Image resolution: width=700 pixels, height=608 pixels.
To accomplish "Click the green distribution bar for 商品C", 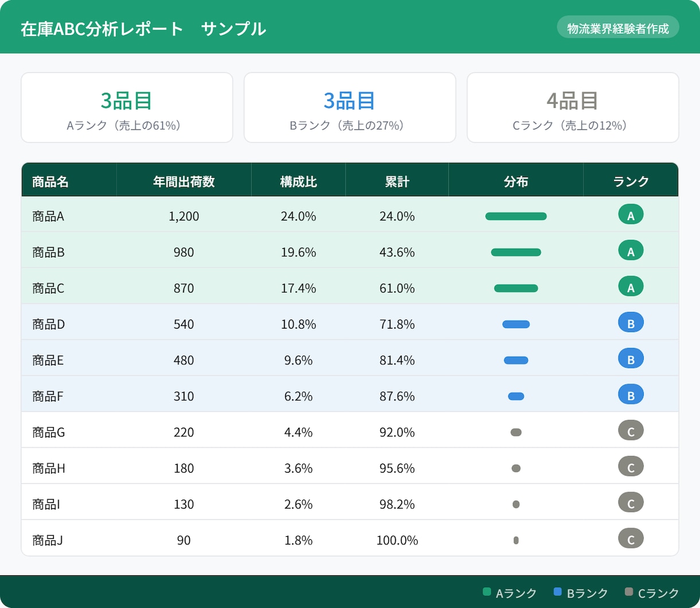I will click(x=516, y=289).
